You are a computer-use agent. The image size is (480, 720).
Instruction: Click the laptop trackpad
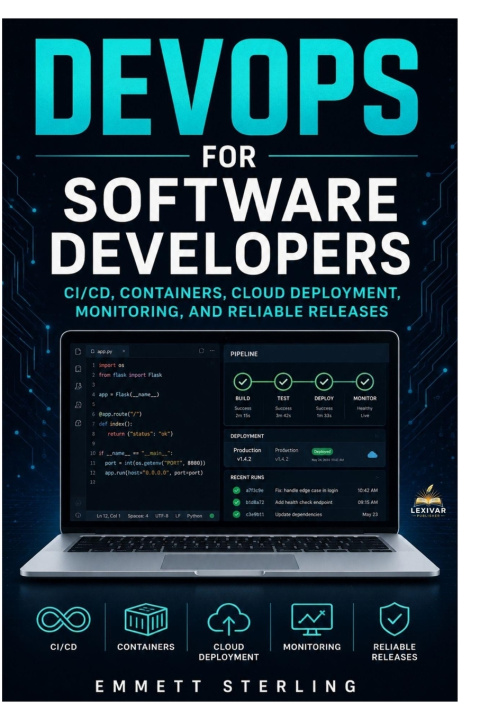coord(230,561)
